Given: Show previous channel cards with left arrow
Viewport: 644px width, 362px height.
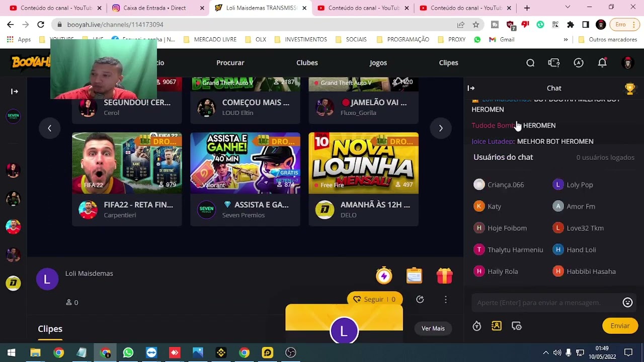Looking at the screenshot, I should tap(49, 128).
